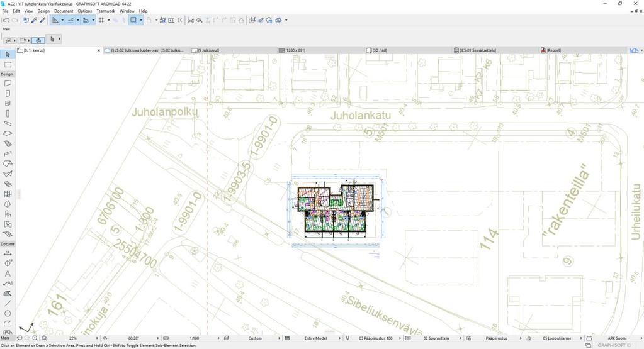Click the zoom in magnifier button

[x=35, y=338]
